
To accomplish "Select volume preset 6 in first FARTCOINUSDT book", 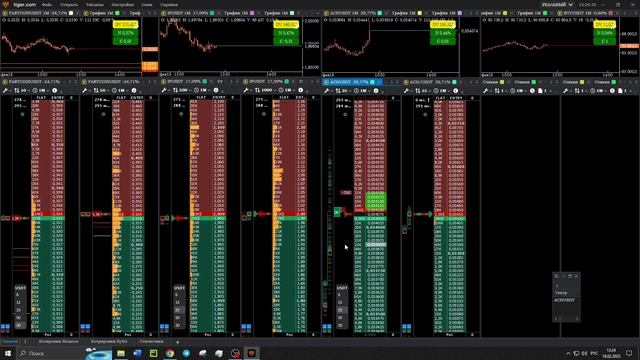I will (18, 295).
